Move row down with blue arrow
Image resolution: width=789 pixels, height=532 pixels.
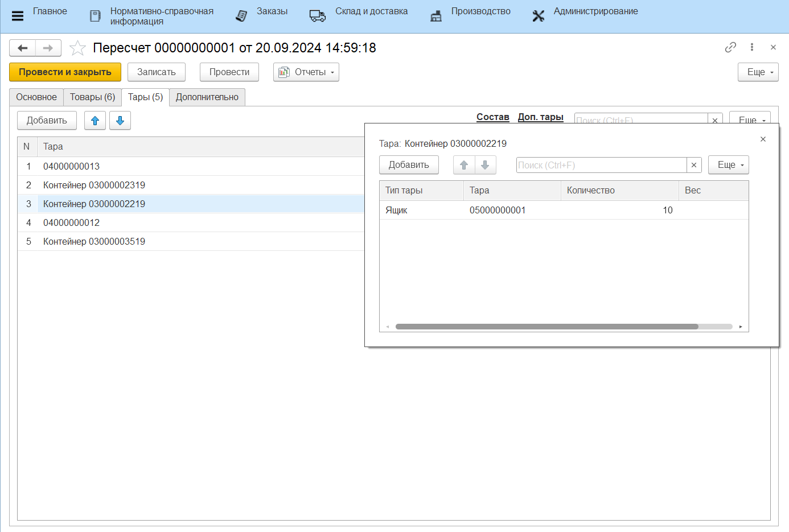[120, 121]
